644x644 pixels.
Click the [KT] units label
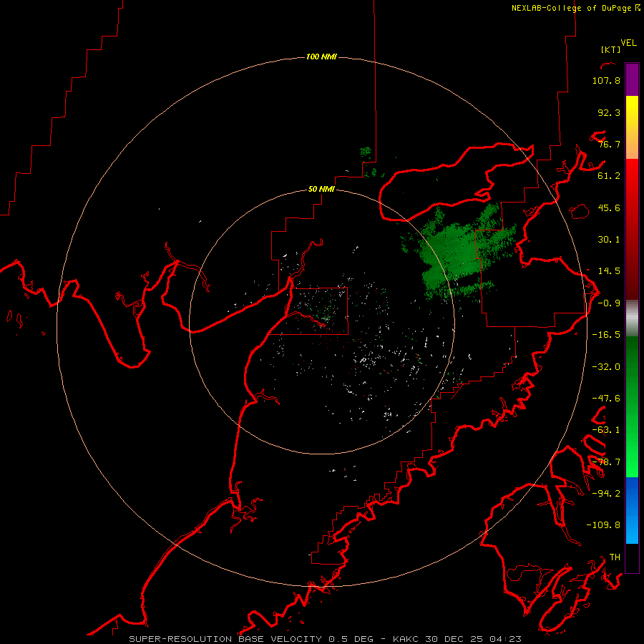pos(610,49)
